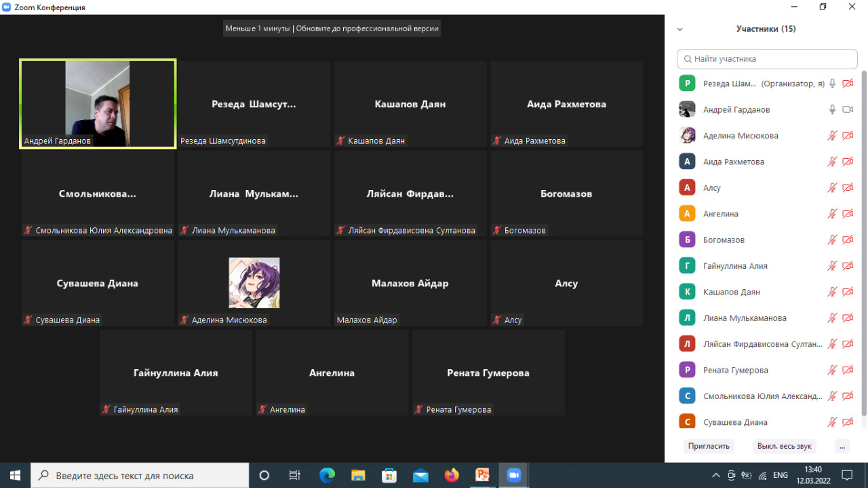Click muted mic icon for Кашапов Даян
The width and height of the screenshot is (868, 488).
pyautogui.click(x=832, y=292)
